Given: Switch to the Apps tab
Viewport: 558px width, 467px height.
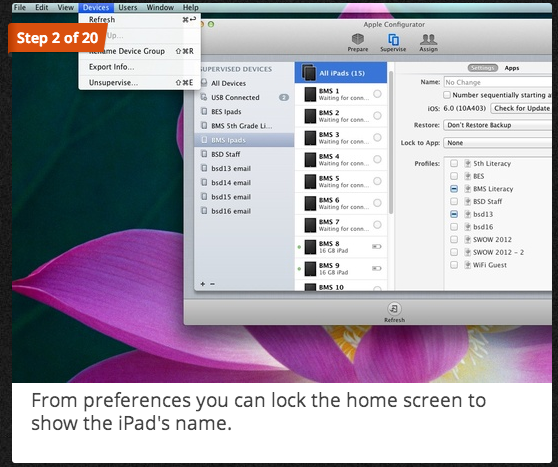Looking at the screenshot, I should 512,68.
